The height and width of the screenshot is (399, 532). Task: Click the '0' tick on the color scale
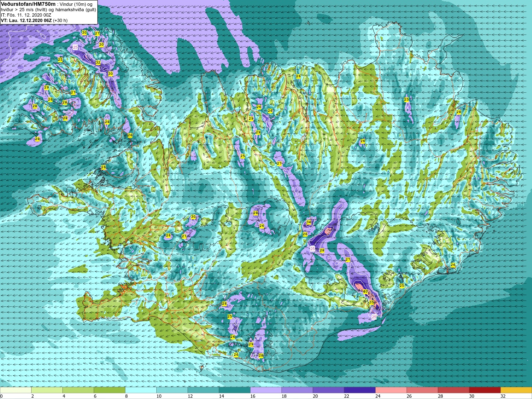pyautogui.click(x=1, y=396)
